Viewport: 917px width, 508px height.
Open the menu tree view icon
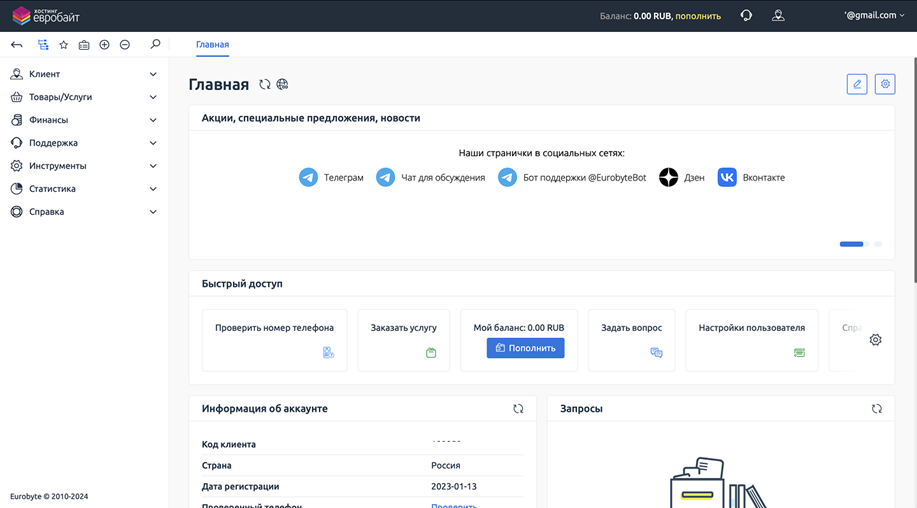point(43,44)
